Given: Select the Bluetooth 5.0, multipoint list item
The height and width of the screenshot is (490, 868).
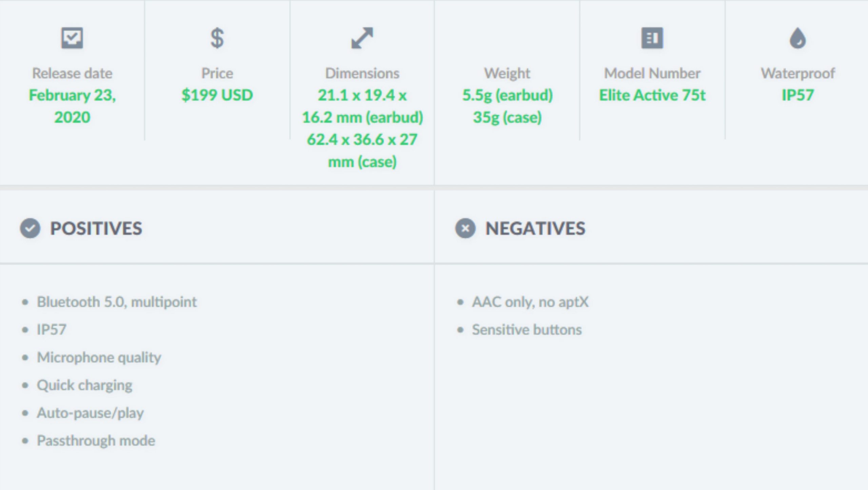Looking at the screenshot, I should 117,302.
